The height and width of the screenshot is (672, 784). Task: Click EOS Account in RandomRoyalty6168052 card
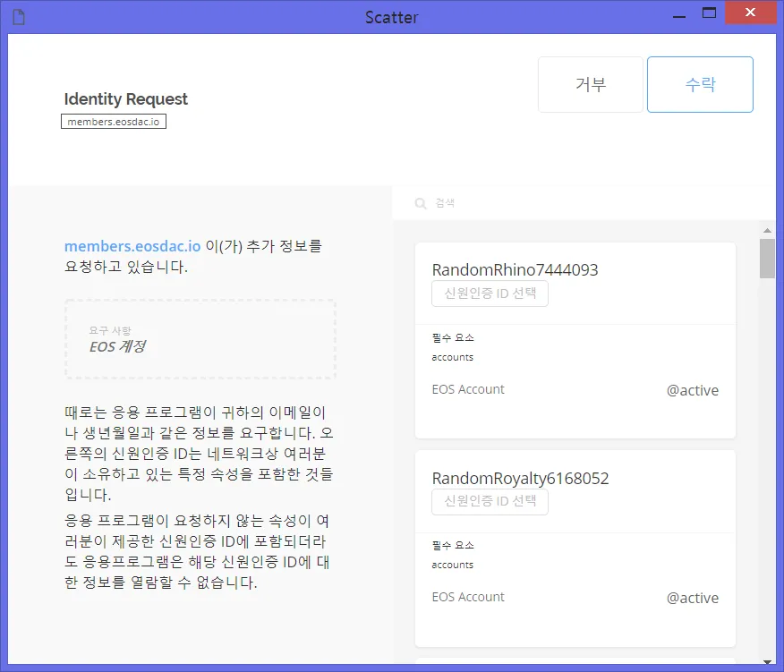pos(468,597)
